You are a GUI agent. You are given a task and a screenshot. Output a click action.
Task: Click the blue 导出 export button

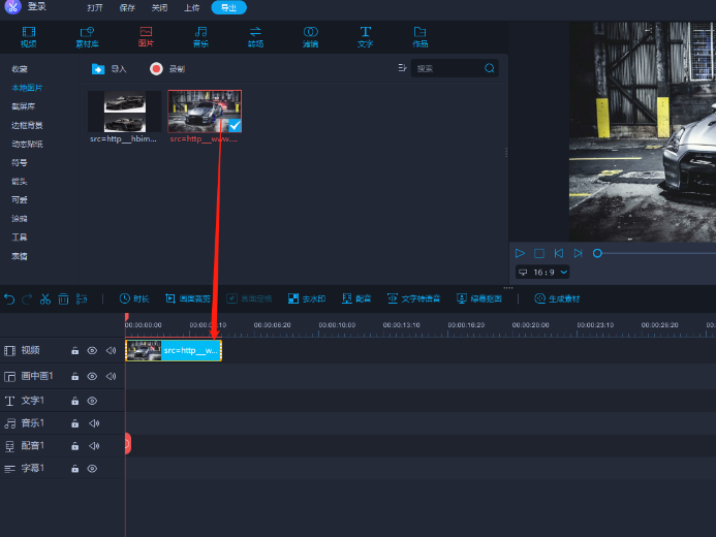click(229, 7)
